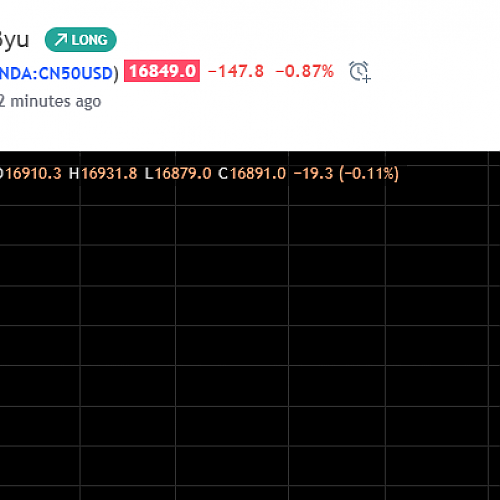Select the close value 16891.0
500x500 pixels.
258,174
